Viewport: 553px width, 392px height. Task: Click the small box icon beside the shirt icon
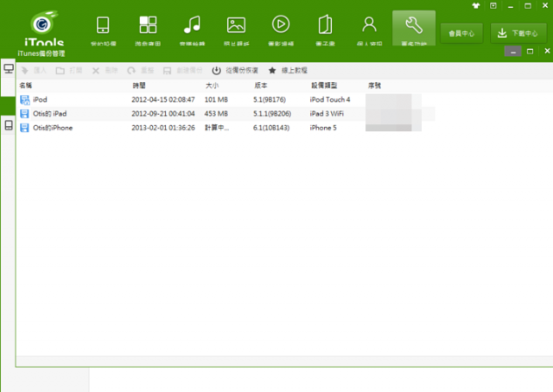[x=493, y=6]
